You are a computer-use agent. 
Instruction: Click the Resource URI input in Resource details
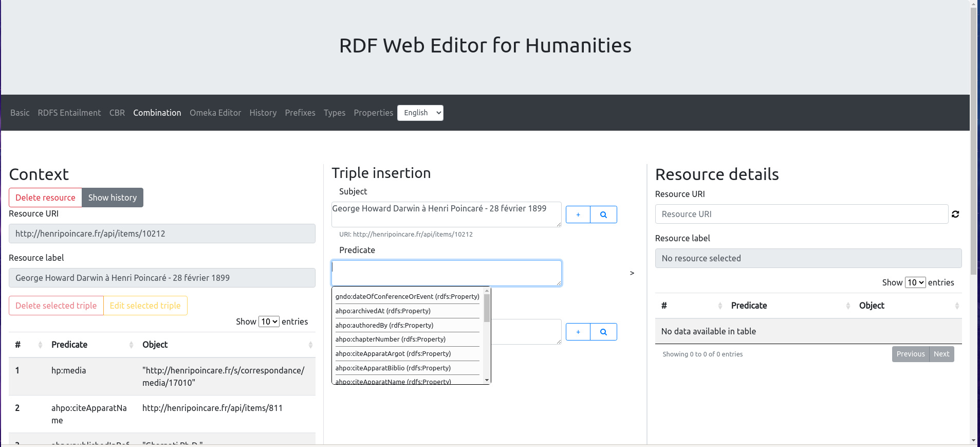click(x=801, y=214)
